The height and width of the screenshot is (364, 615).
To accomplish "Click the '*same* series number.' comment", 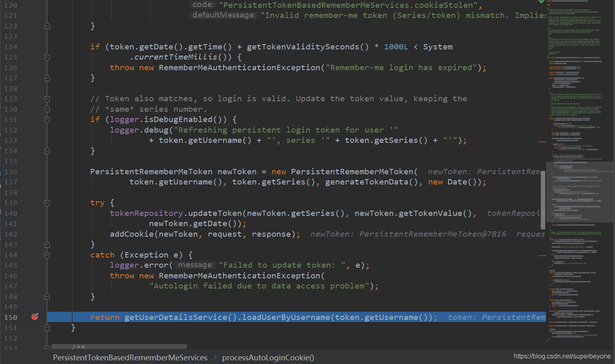I will (149, 109).
